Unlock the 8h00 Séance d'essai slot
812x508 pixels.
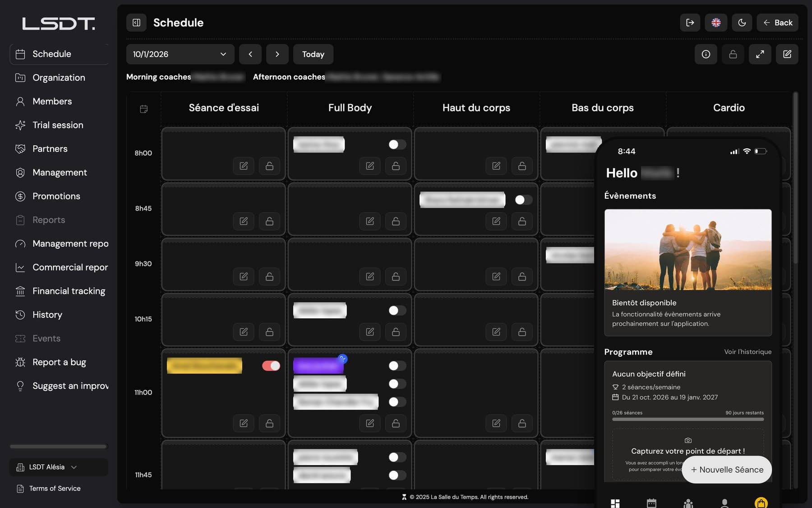point(269,166)
